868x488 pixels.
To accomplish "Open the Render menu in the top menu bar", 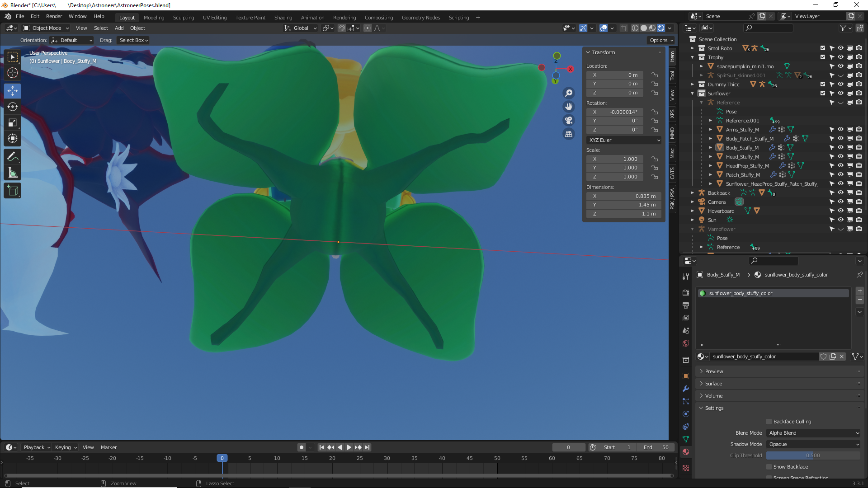I will click(54, 16).
